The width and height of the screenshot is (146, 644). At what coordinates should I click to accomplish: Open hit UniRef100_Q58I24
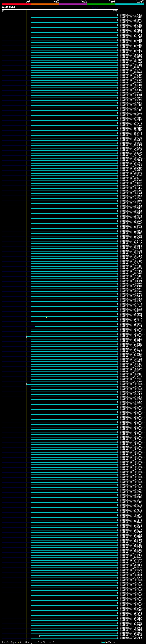coord(131,32)
